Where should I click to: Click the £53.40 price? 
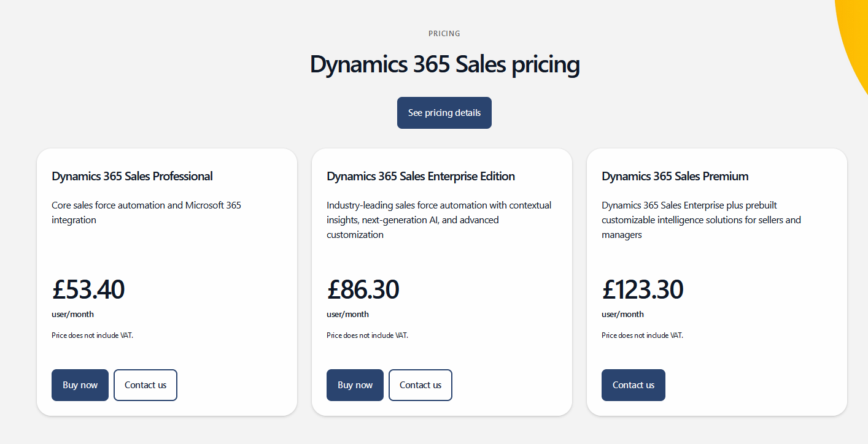pos(88,289)
